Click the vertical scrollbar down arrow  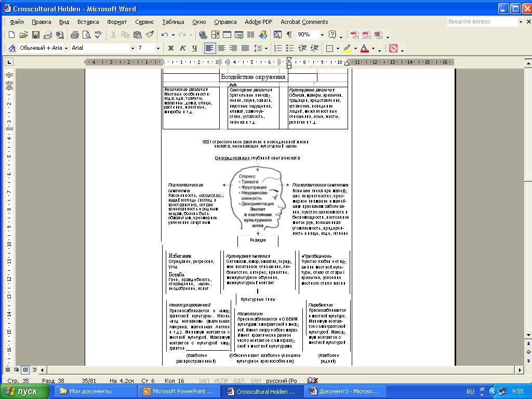528,335
